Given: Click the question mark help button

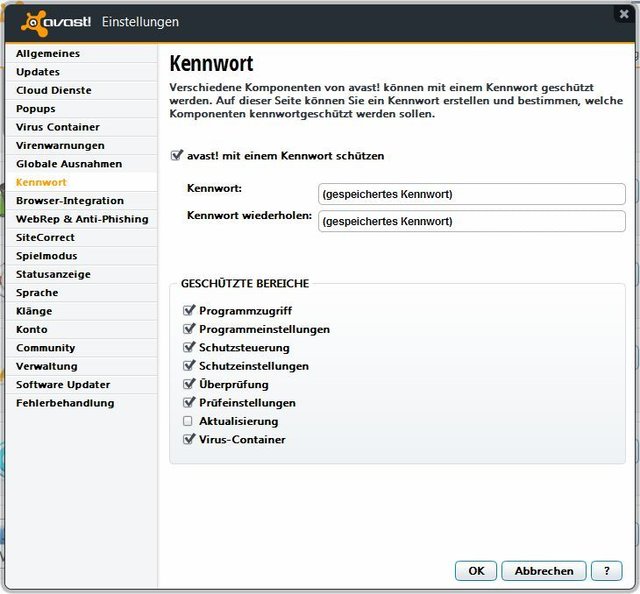Looking at the screenshot, I should [606, 571].
